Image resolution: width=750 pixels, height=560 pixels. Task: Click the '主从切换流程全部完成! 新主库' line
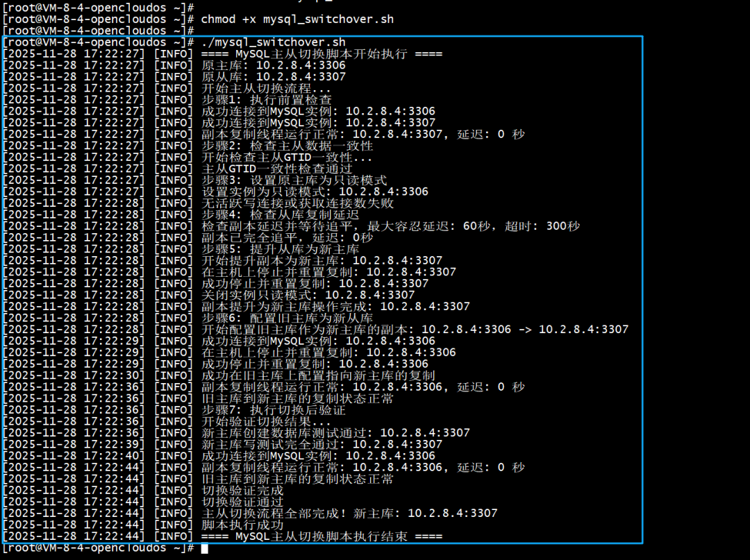tap(250, 514)
